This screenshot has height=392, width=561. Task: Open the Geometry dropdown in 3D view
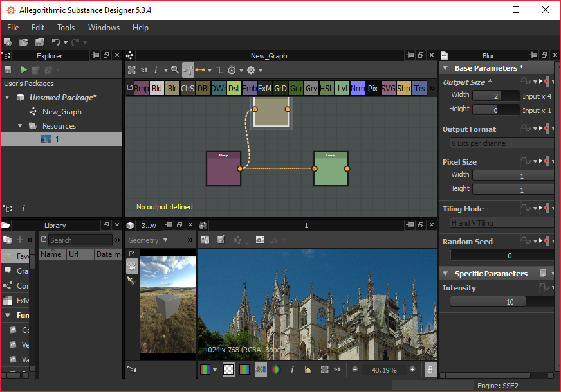click(147, 240)
